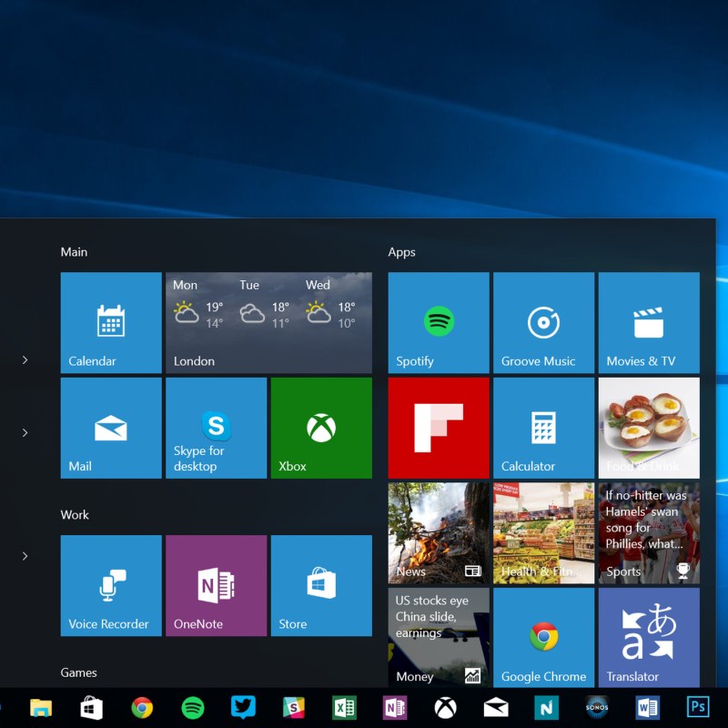
Task: Select the Main group heading
Action: 74,252
